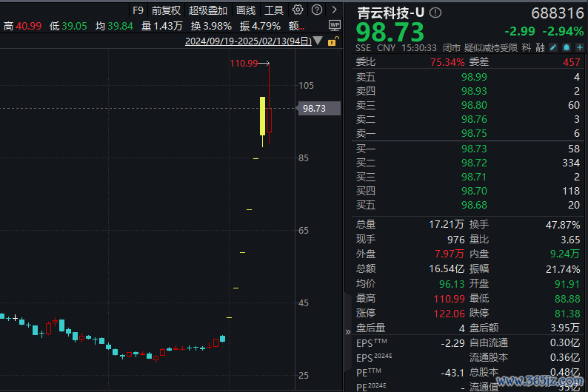
Task: Click PE TTM value -43.1
Action: 452,374
